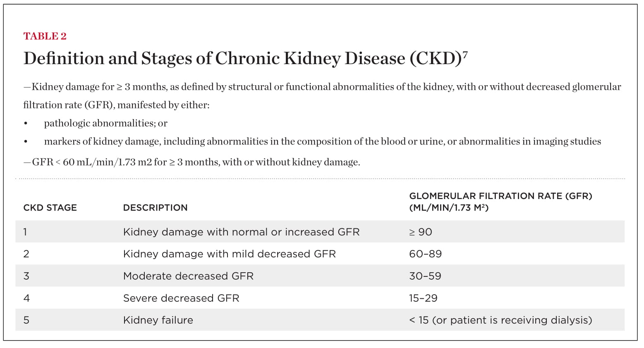Select the stage 5 number cell
The height and width of the screenshot is (348, 644).
click(26, 320)
